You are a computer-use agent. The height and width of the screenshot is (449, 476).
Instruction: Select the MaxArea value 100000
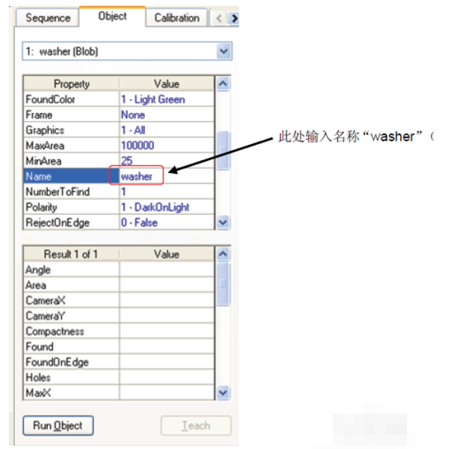click(x=167, y=145)
